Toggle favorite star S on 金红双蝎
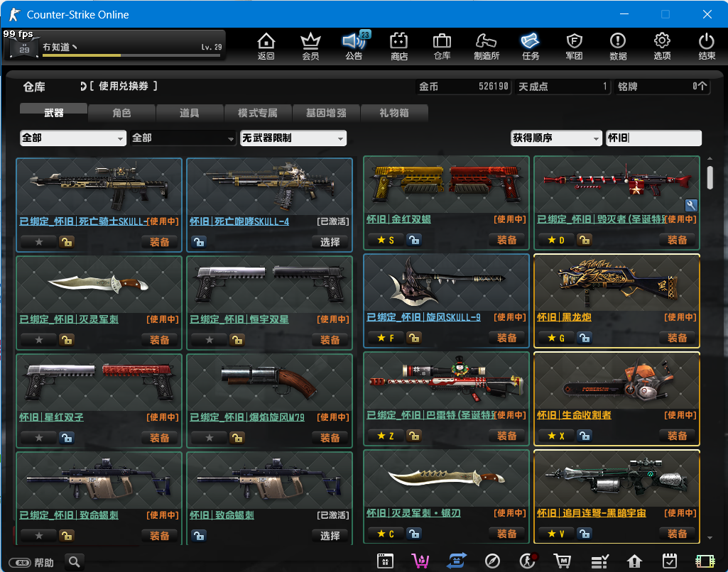The image size is (728, 572). point(386,240)
